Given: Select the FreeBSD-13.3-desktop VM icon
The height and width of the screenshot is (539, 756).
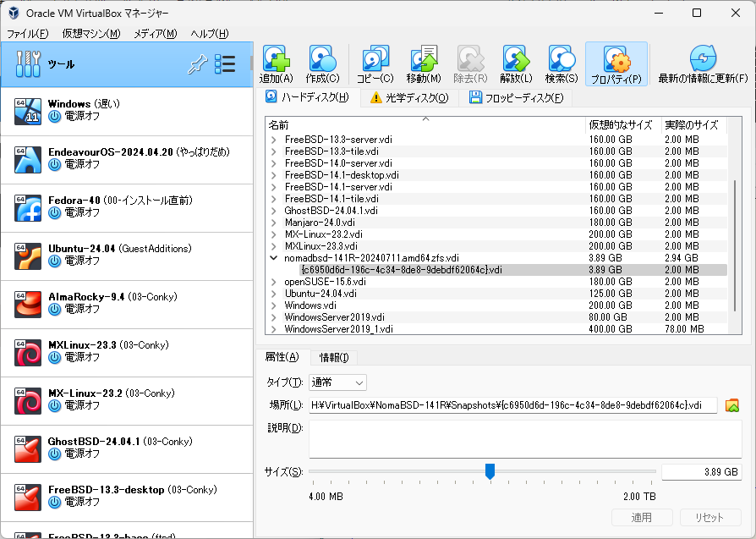Looking at the screenshot, I should (x=27, y=498).
